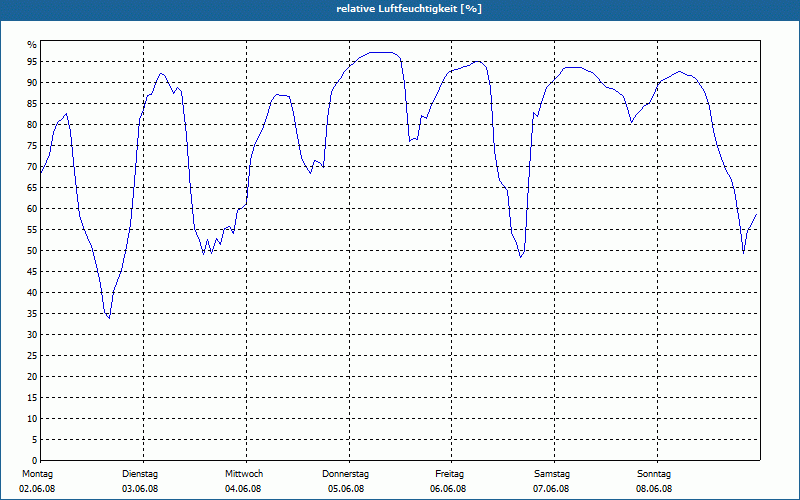Viewport: 800px width, 500px height.
Task: Click the date label '04.06.08'
Action: [243, 489]
